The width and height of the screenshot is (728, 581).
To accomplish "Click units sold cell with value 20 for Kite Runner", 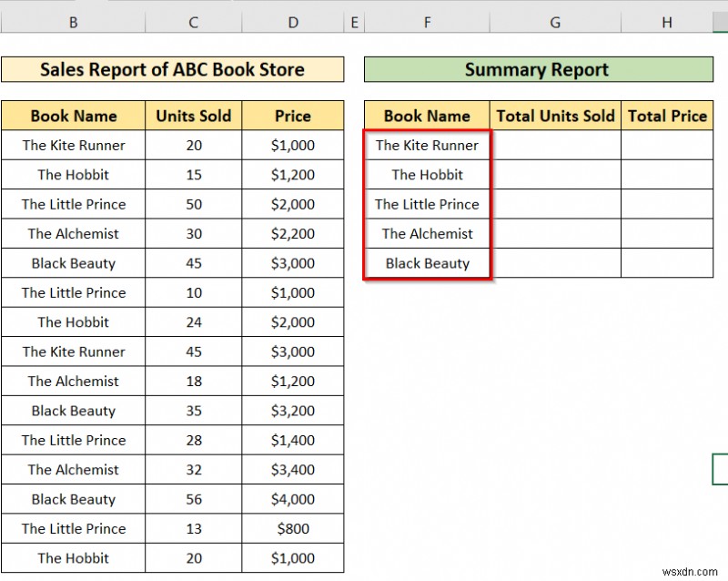I will pyautogui.click(x=193, y=145).
